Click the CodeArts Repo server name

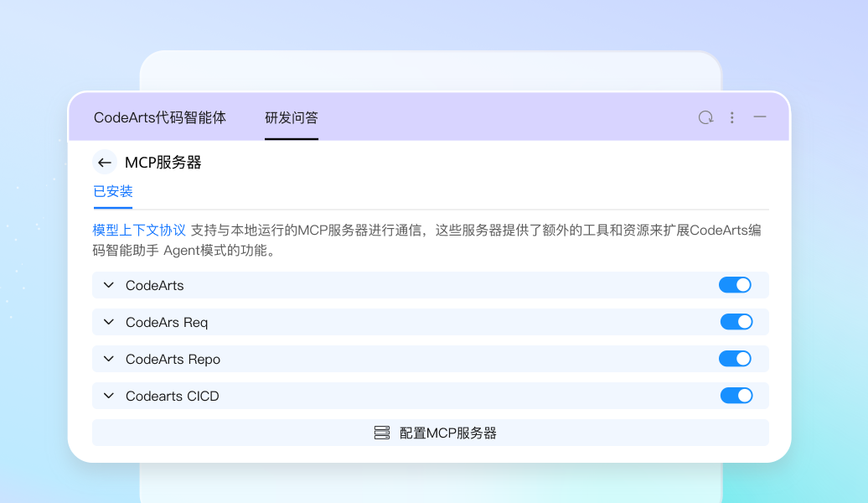coord(173,359)
